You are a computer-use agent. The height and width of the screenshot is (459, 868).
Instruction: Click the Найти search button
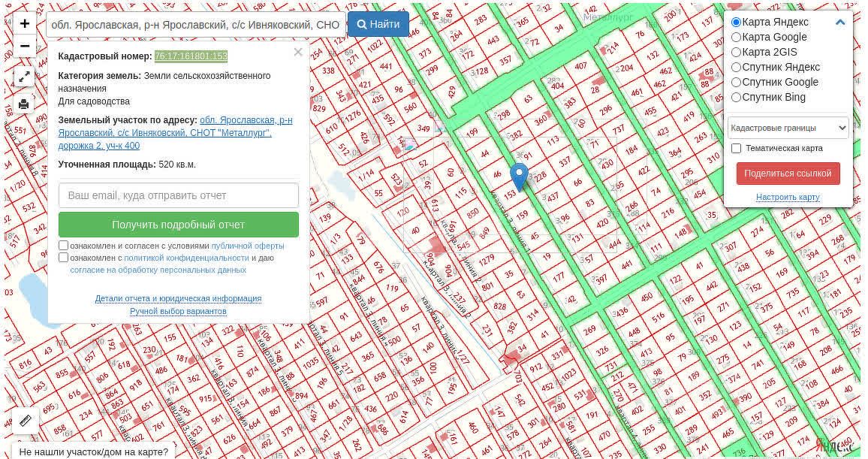coord(378,24)
